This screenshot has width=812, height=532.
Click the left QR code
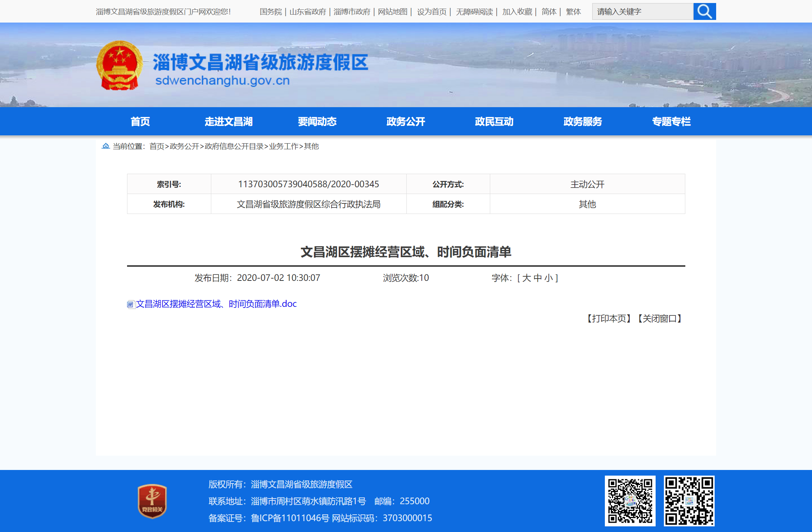pyautogui.click(x=630, y=501)
